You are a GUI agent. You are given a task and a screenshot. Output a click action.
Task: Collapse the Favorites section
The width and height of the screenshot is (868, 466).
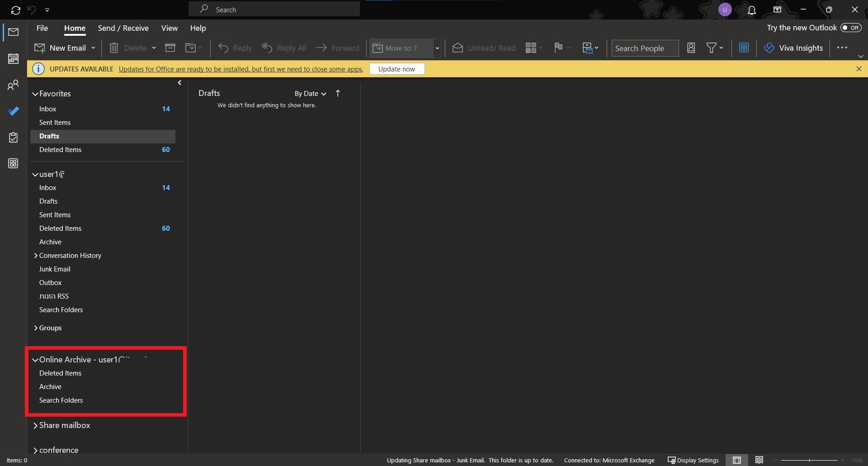click(35, 94)
